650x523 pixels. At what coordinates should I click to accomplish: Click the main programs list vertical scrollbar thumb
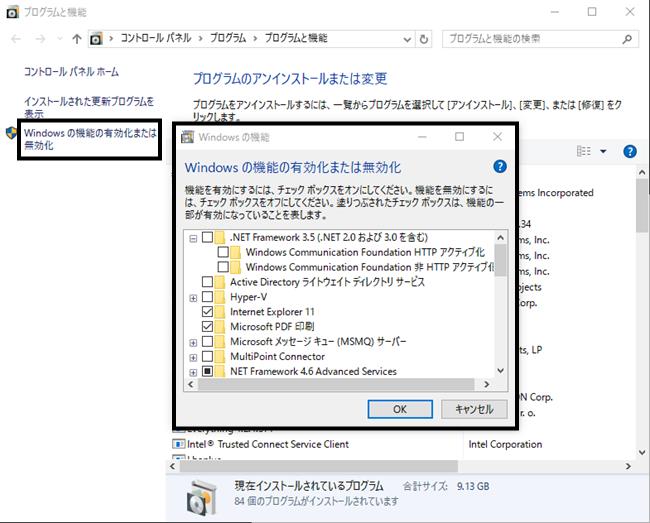642,206
